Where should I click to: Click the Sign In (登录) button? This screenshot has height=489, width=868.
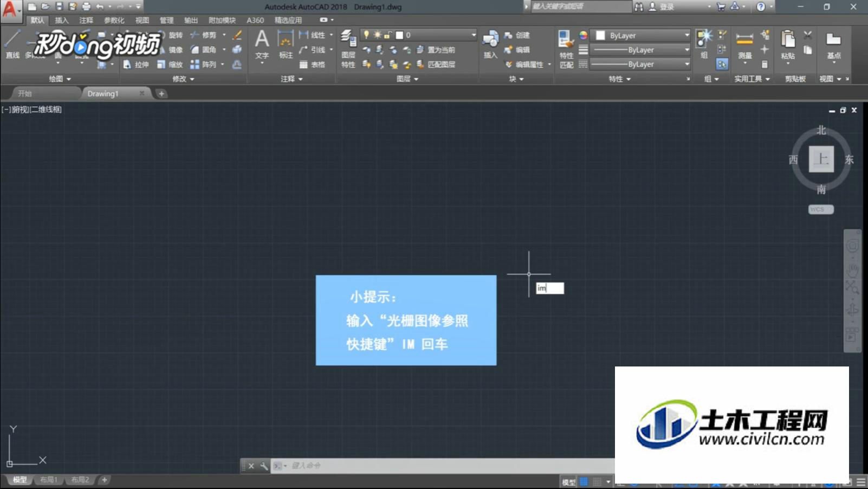[661, 7]
